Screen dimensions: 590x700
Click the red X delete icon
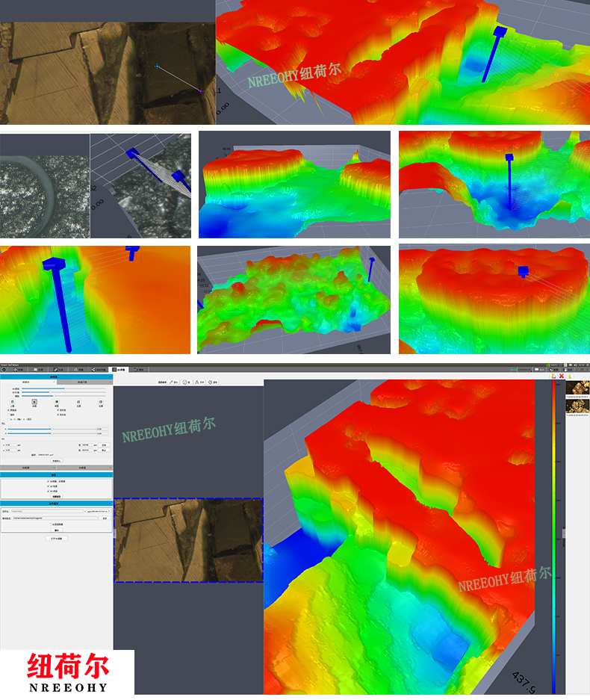(562, 377)
